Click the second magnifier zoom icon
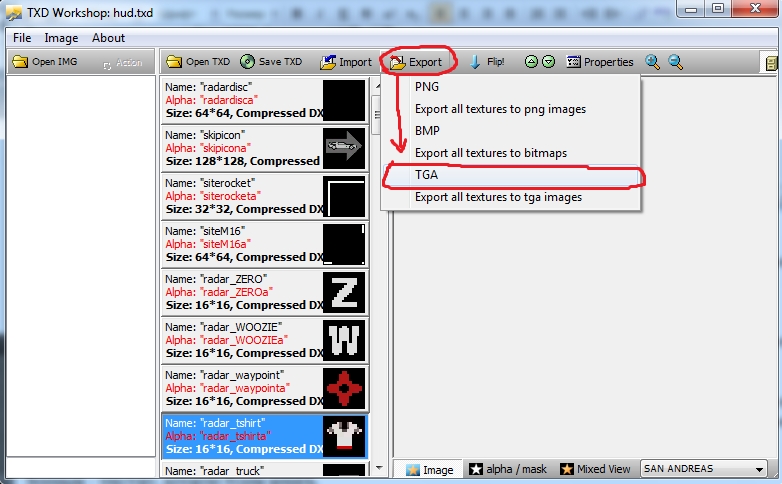 (x=676, y=62)
